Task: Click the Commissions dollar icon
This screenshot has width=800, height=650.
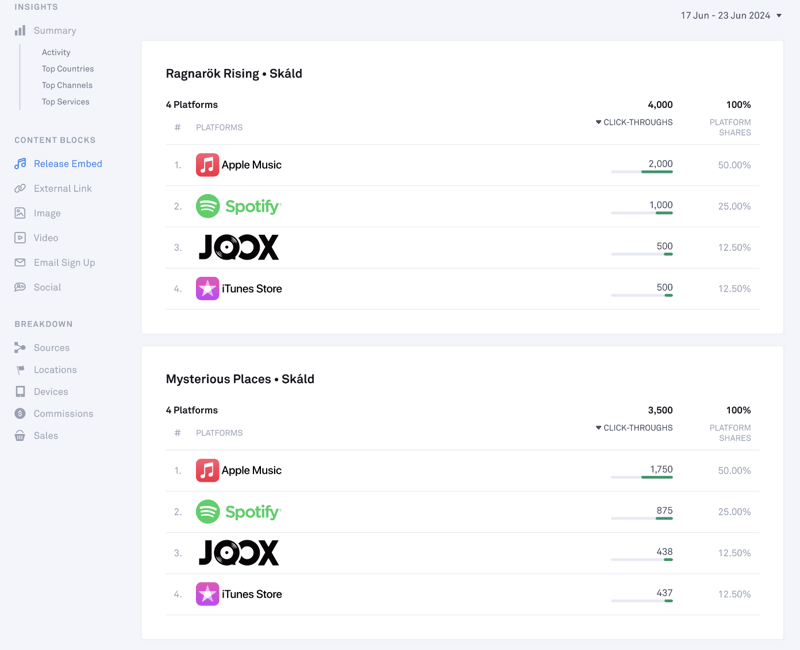Action: (20, 414)
